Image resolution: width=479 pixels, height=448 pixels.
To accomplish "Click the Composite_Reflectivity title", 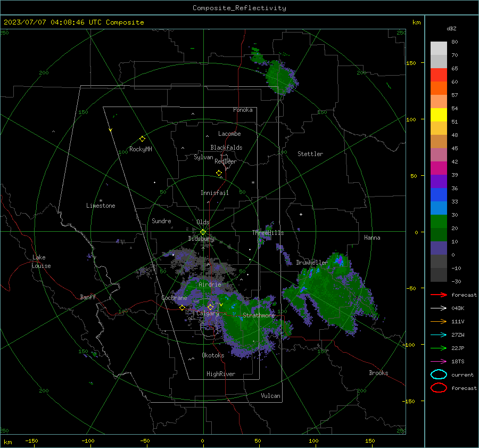I will pos(240,8).
